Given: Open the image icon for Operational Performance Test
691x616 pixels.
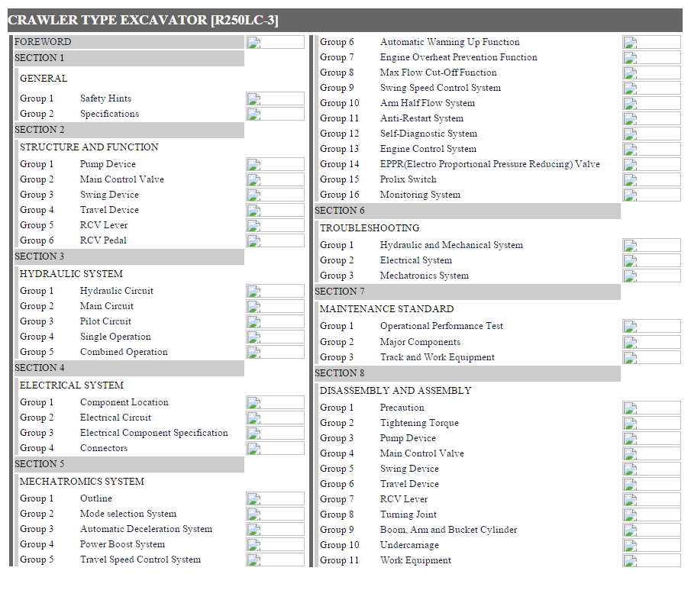Looking at the screenshot, I should [651, 326].
